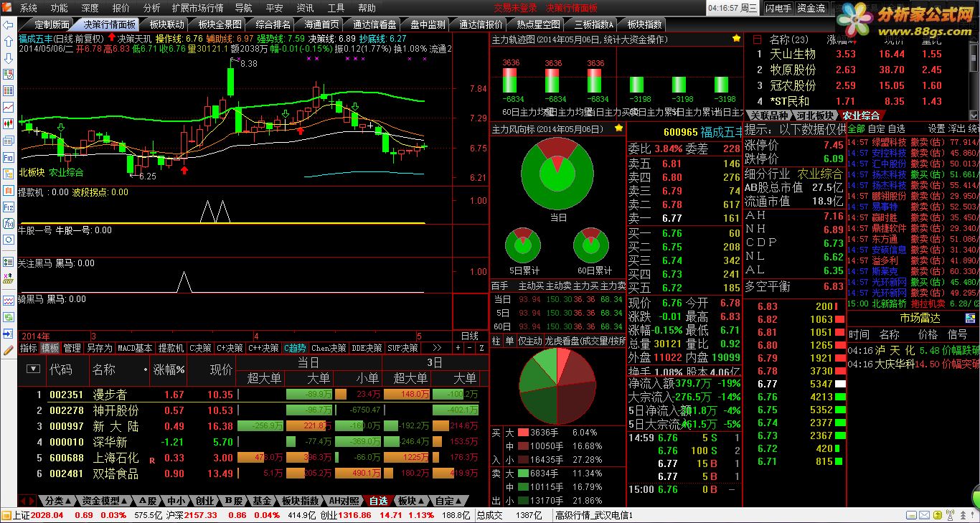Screen dimensions: 980x523
Task: Click the 另存为 button in indicator bar
Action: 99,348
